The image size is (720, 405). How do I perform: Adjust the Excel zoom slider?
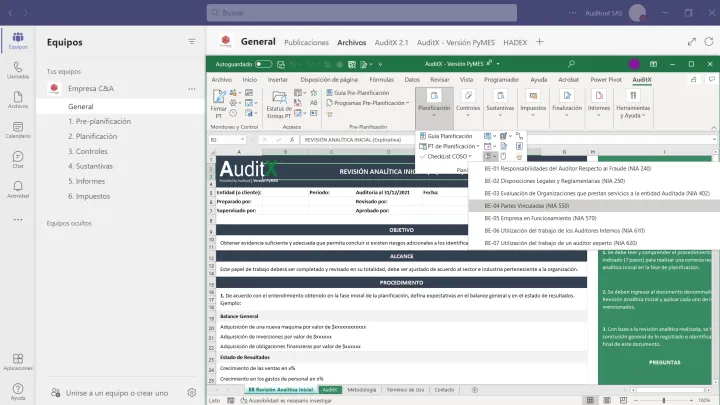[x=664, y=400]
